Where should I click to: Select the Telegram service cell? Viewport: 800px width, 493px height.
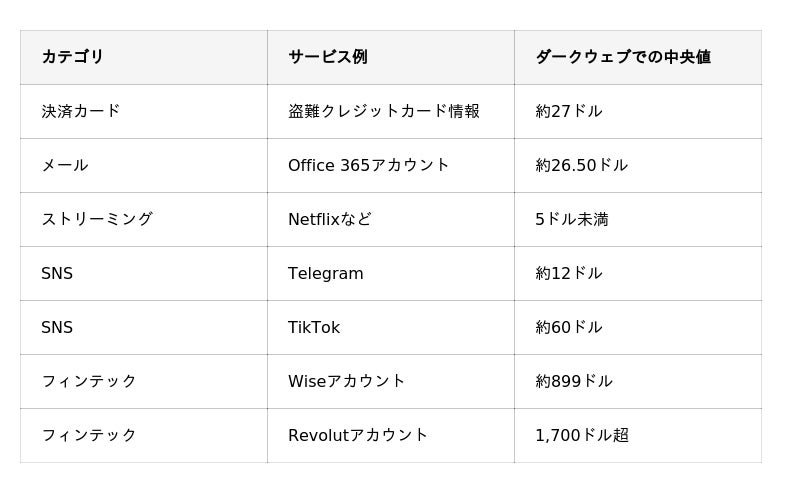point(391,274)
